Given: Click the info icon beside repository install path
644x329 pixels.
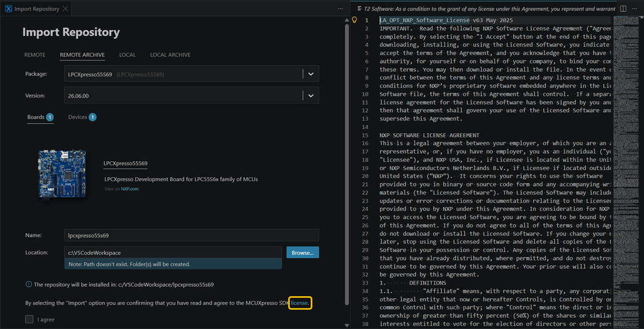Looking at the screenshot, I should pyautogui.click(x=29, y=284).
